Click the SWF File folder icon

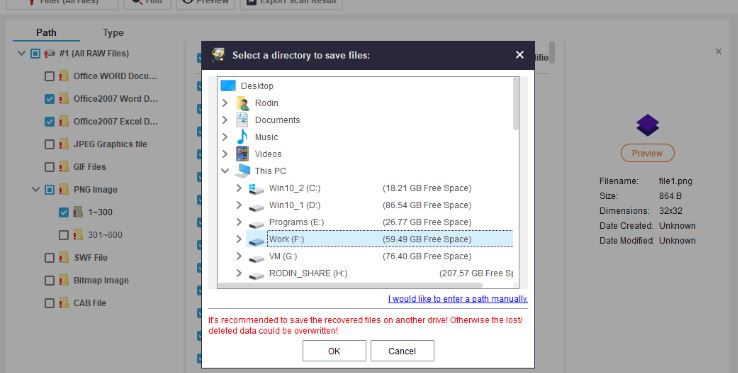coord(64,258)
